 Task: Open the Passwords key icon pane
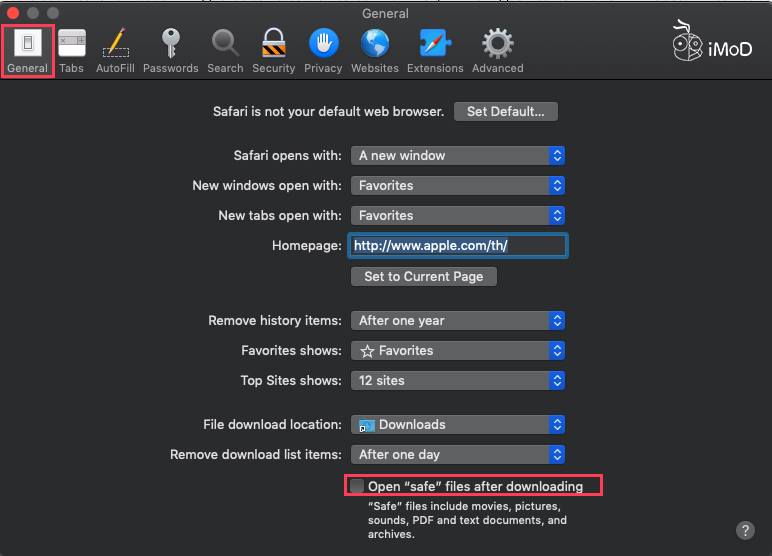tap(170, 51)
